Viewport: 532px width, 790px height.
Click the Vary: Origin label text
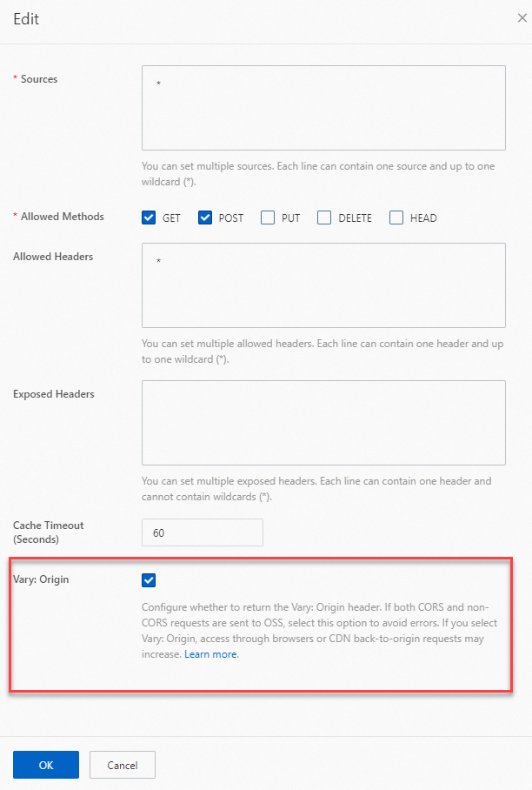tap(41, 579)
